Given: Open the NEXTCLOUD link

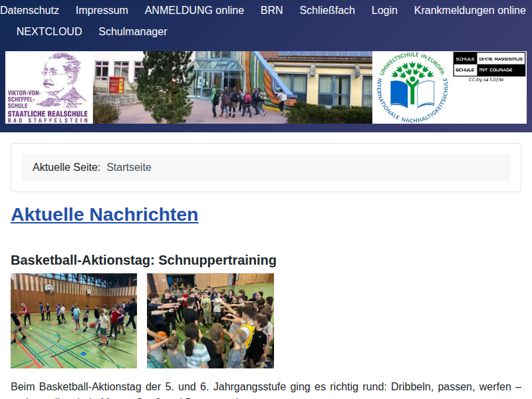Looking at the screenshot, I should tap(49, 31).
